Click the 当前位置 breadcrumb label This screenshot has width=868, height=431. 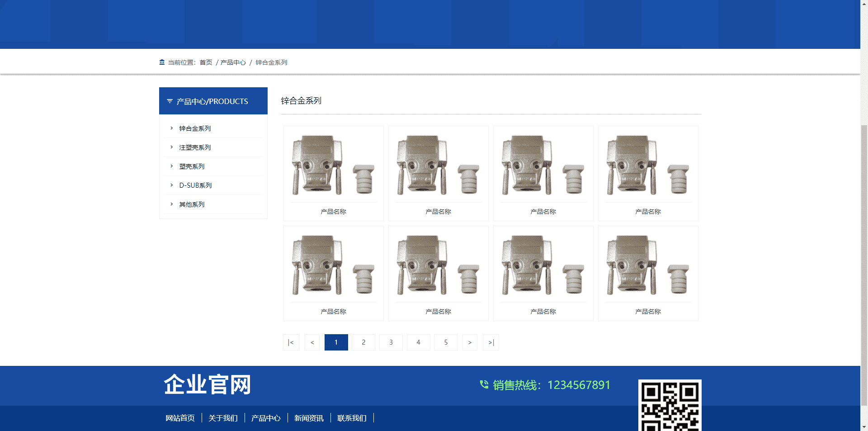point(182,62)
